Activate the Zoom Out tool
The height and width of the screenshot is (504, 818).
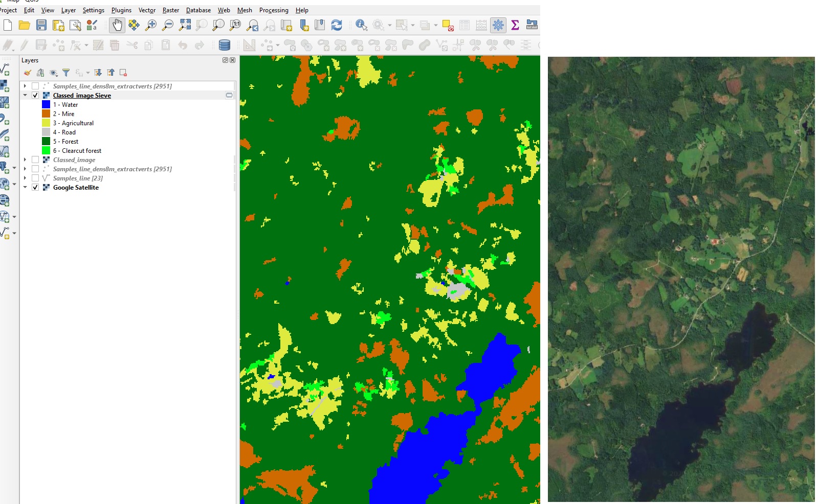click(168, 25)
